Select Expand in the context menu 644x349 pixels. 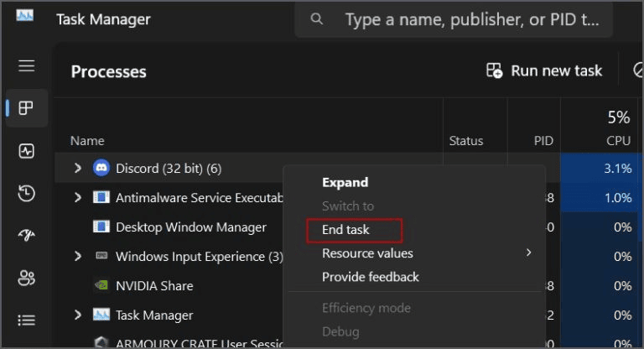point(345,182)
